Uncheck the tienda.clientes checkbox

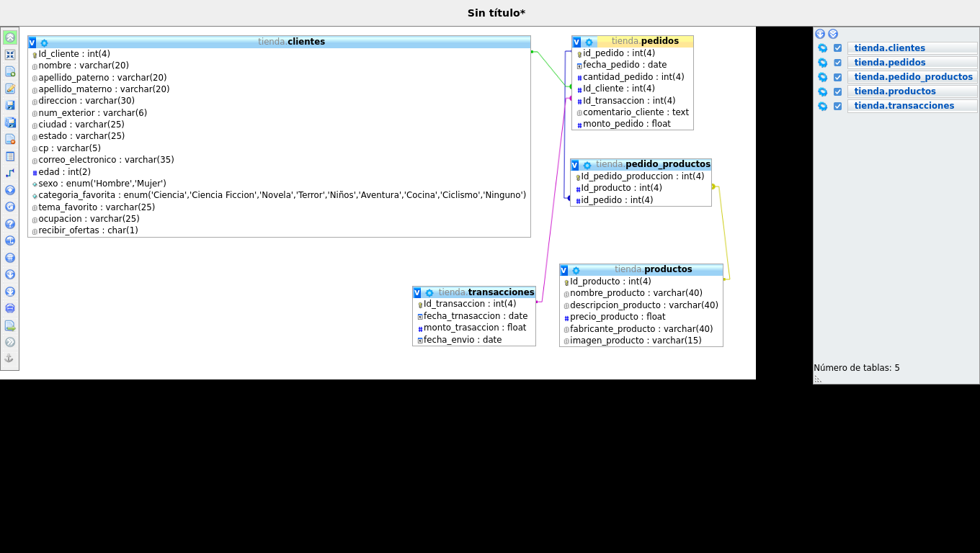(x=837, y=48)
